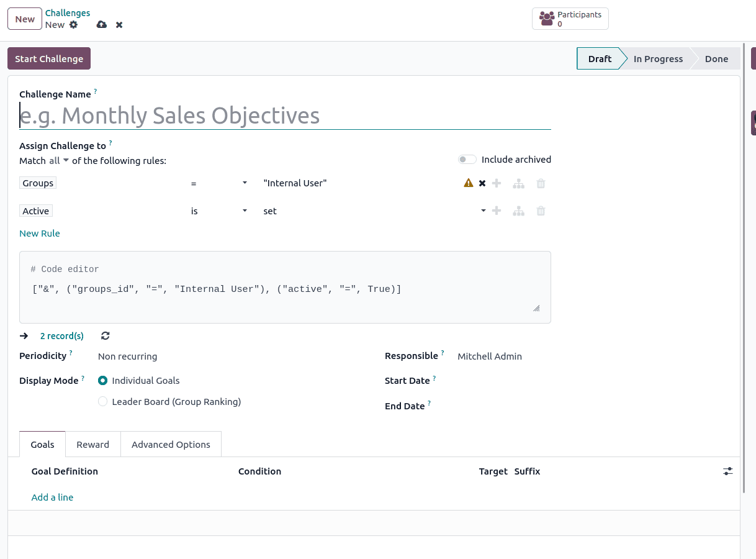Click the Start Challenge button
756x559 pixels.
click(x=49, y=58)
